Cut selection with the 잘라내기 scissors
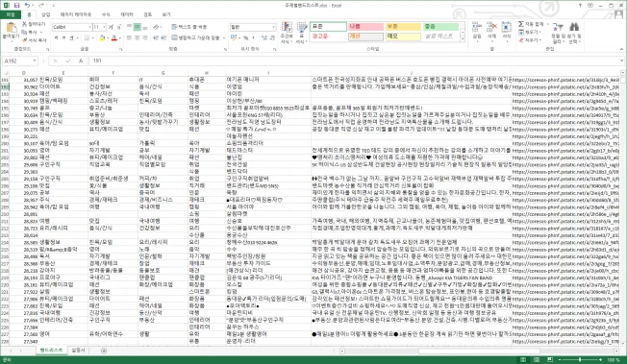 [35, 24]
